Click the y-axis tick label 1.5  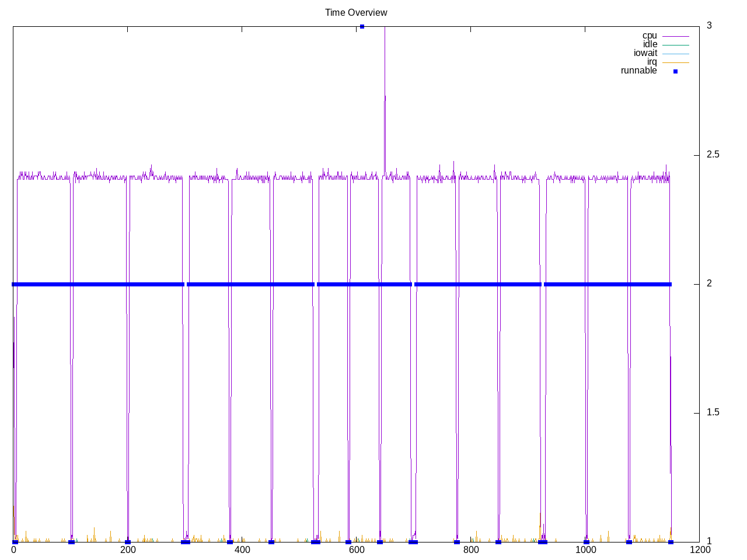(713, 412)
